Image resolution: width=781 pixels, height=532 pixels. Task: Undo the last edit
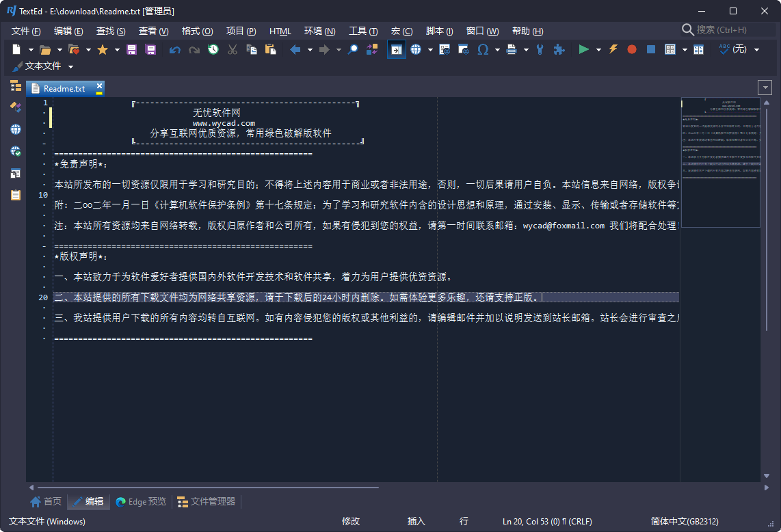[x=175, y=49]
